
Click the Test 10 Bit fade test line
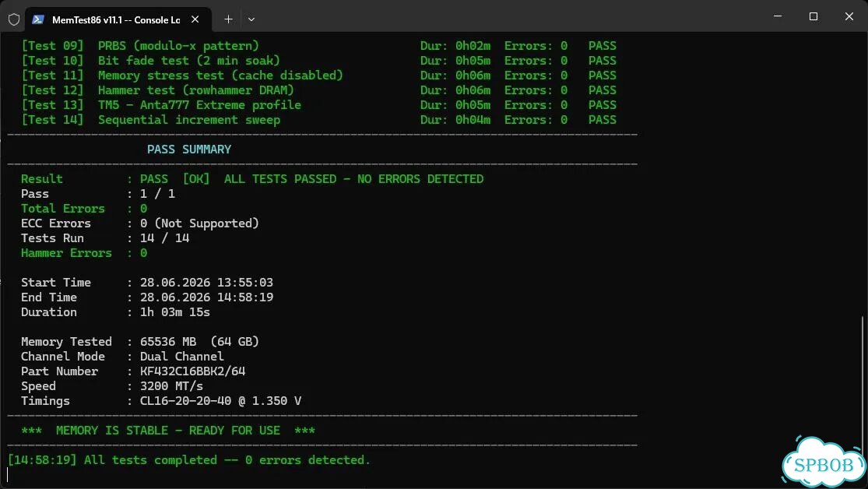(x=319, y=61)
